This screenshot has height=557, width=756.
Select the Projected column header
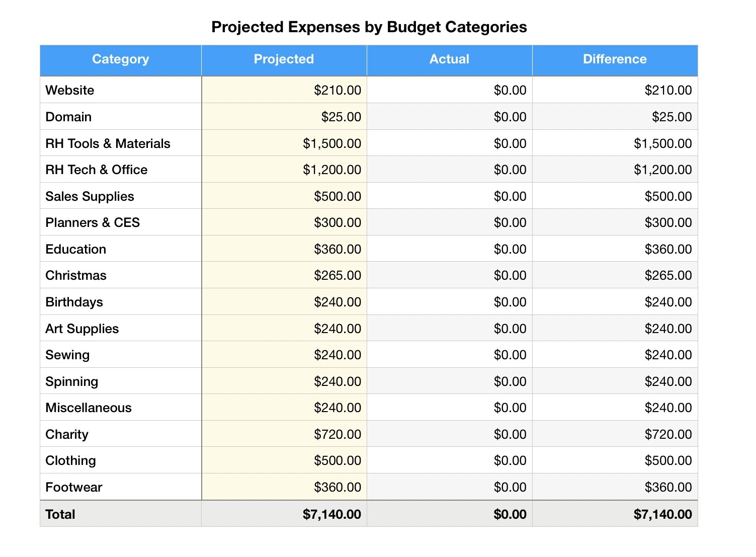coord(284,59)
